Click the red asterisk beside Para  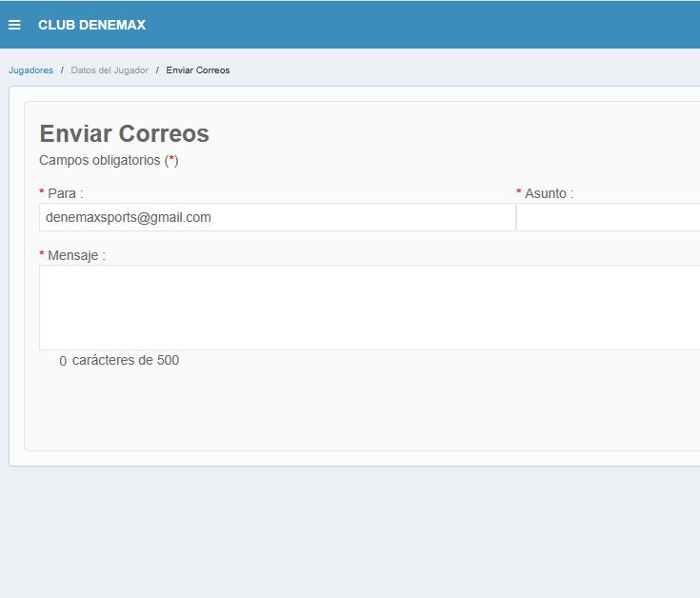tap(42, 193)
